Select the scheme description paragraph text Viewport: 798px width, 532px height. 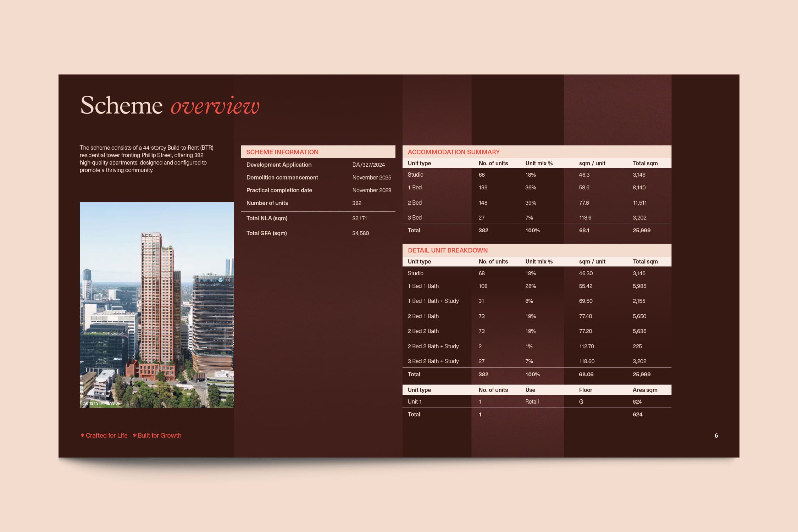click(x=146, y=159)
